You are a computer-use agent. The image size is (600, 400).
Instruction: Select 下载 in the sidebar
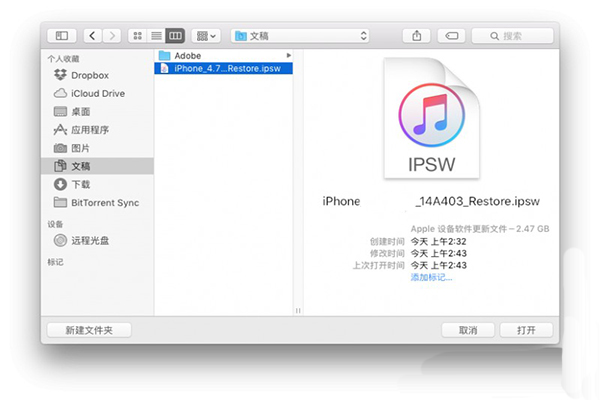coord(97,184)
